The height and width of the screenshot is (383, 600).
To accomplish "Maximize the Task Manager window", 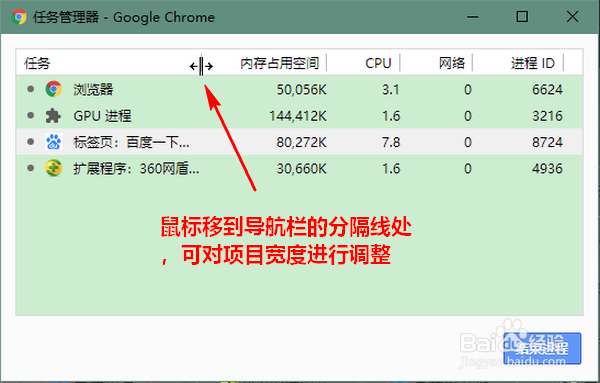I will [522, 17].
